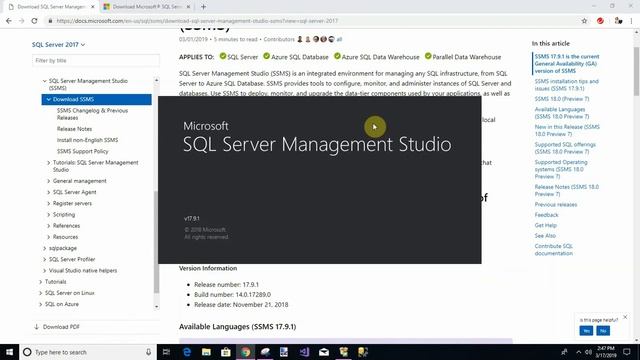Answer No to page helpful prompt

point(603,331)
